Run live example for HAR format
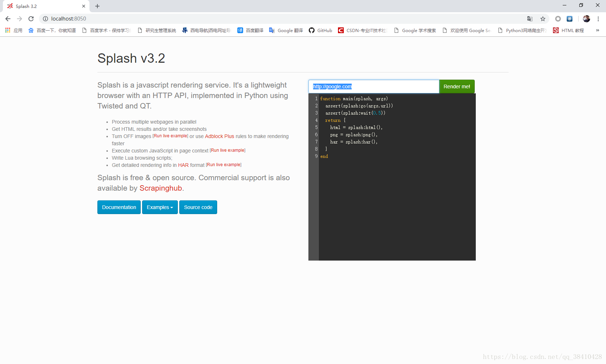The image size is (606, 364). coord(224,165)
